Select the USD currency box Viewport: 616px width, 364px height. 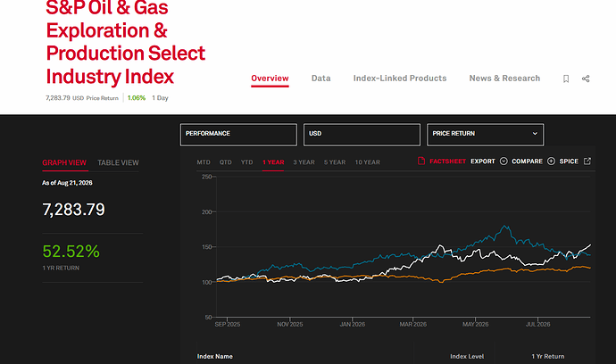pyautogui.click(x=362, y=135)
